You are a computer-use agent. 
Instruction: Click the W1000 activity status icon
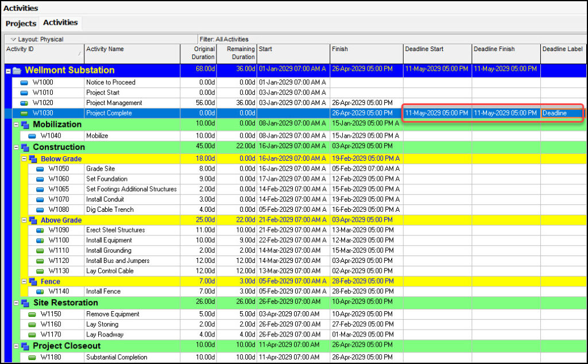[24, 83]
